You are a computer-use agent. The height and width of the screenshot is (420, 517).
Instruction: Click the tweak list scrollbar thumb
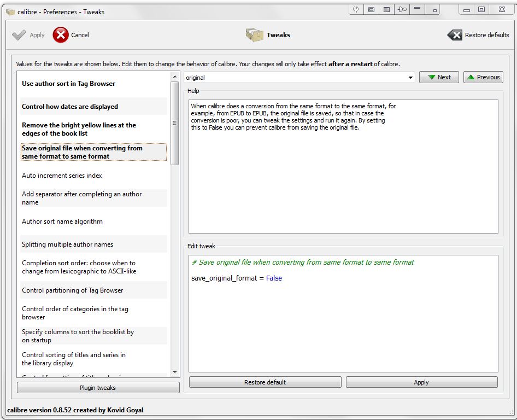175,123
